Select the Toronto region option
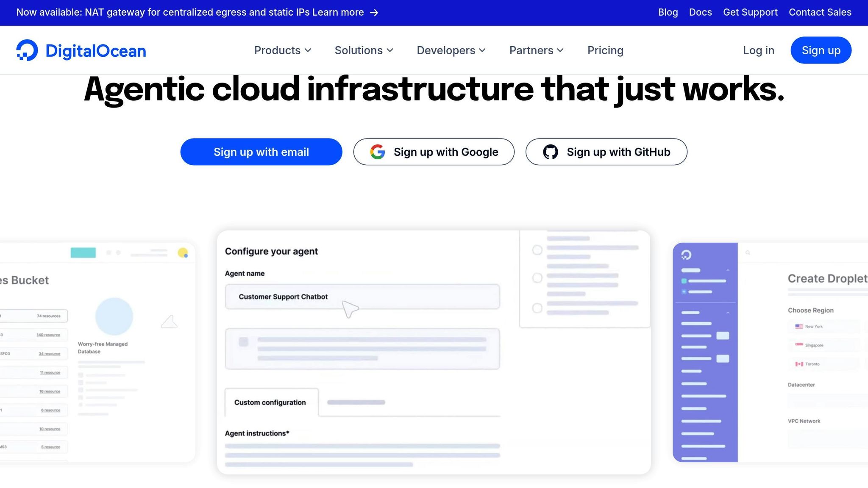 coord(813,363)
